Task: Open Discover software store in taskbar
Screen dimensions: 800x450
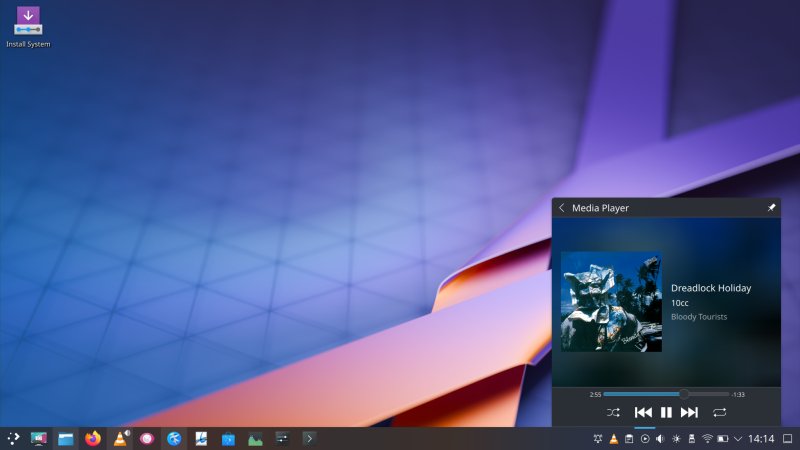Action: (x=228, y=438)
